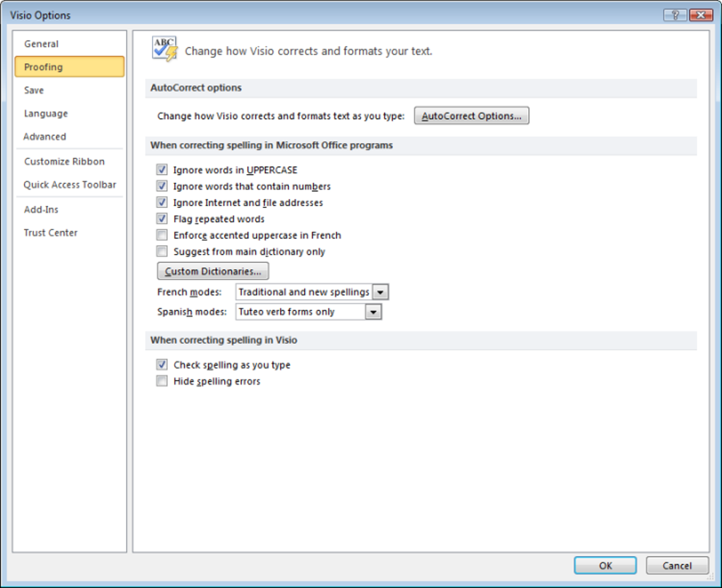Expand the French modes dropdown
The width and height of the screenshot is (722, 588).
click(381, 292)
